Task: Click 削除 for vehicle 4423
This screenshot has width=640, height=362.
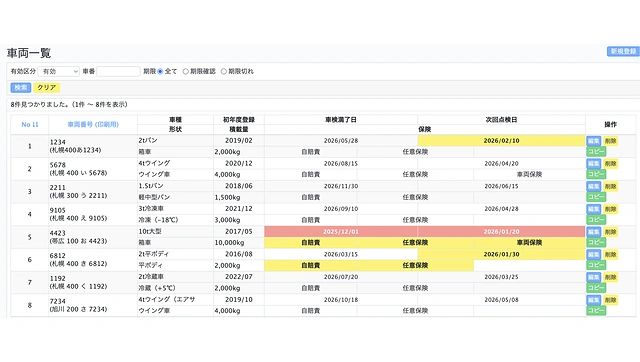Action: (611, 232)
